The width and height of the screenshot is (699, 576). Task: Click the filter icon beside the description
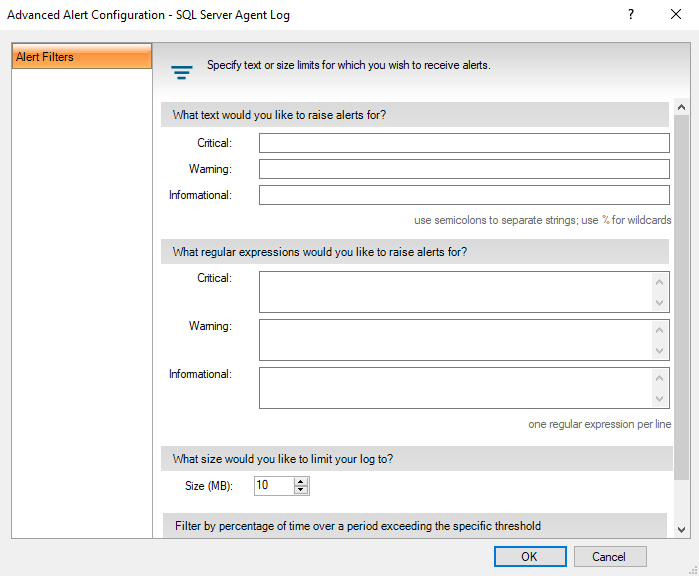[x=181, y=72]
